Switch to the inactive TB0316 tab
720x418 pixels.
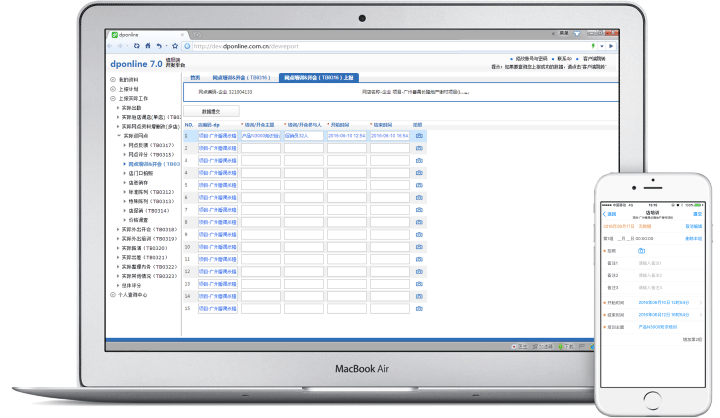(241, 78)
